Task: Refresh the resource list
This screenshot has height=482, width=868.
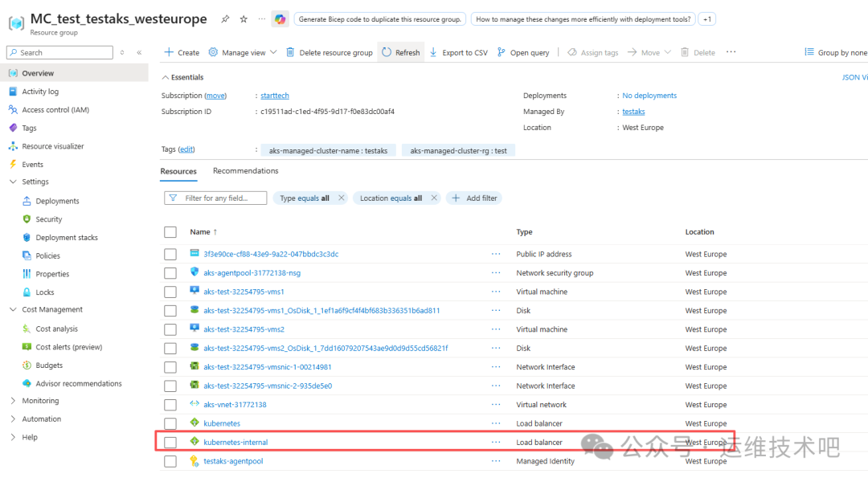Action: (400, 51)
